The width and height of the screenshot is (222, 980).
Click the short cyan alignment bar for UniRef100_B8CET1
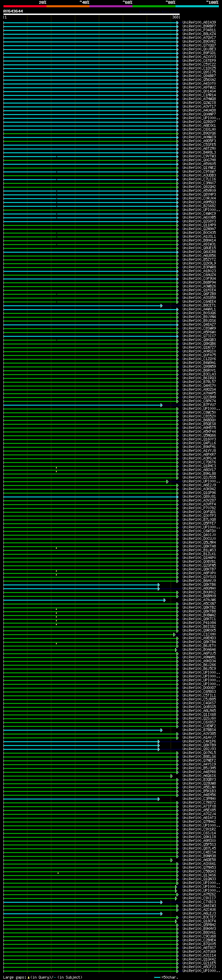click(x=83, y=306)
